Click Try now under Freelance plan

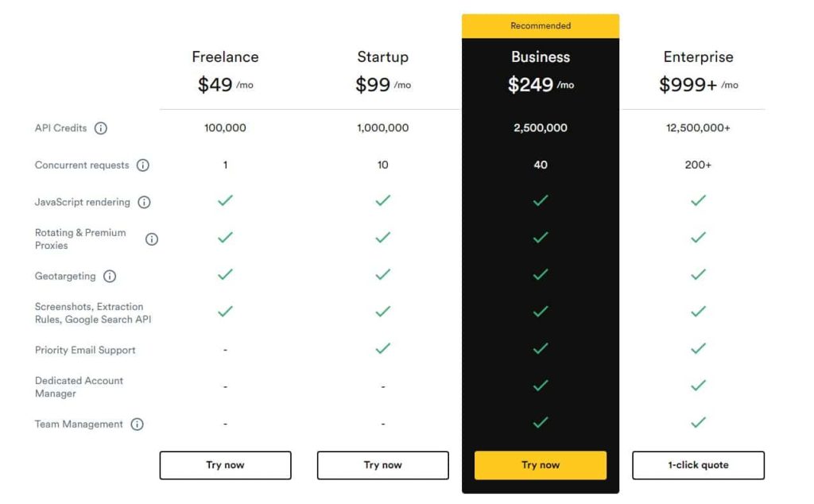(225, 465)
